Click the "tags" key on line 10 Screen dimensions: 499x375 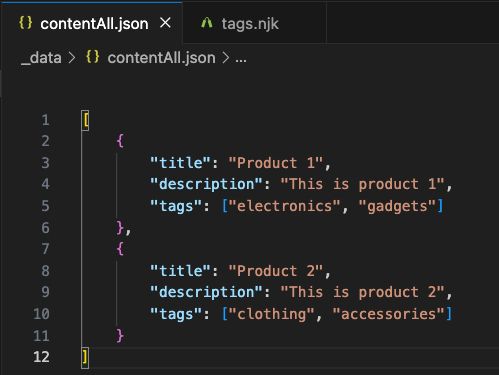coord(176,314)
